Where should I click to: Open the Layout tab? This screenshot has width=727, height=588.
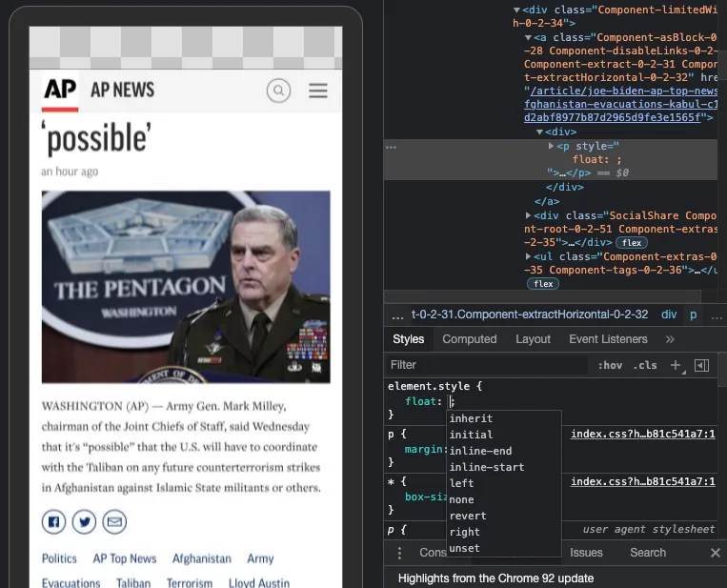point(534,339)
